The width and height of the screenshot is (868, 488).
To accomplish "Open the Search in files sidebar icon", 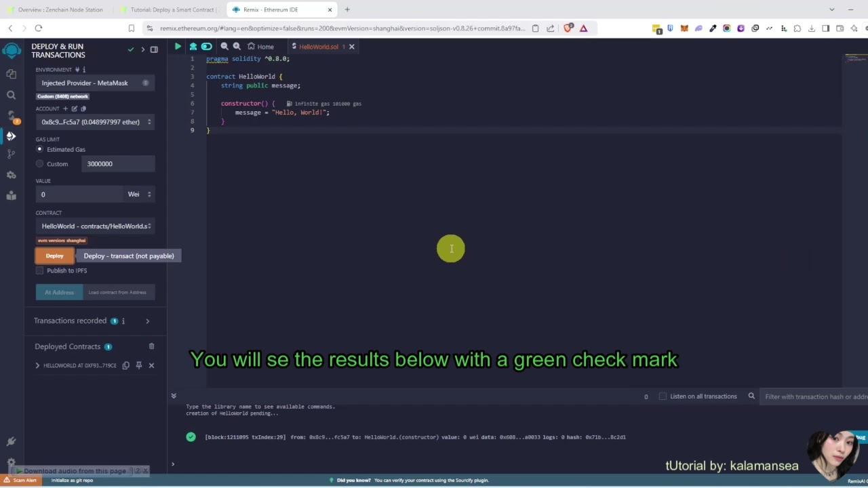I will [11, 96].
